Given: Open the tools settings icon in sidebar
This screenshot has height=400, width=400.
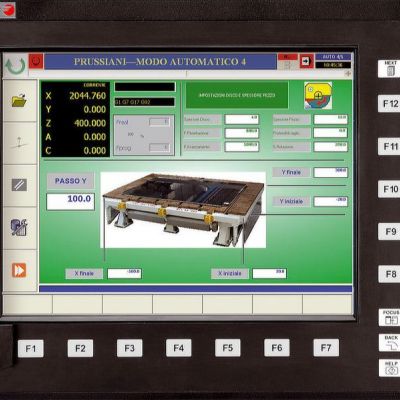Looking at the screenshot, I should click(x=19, y=227).
